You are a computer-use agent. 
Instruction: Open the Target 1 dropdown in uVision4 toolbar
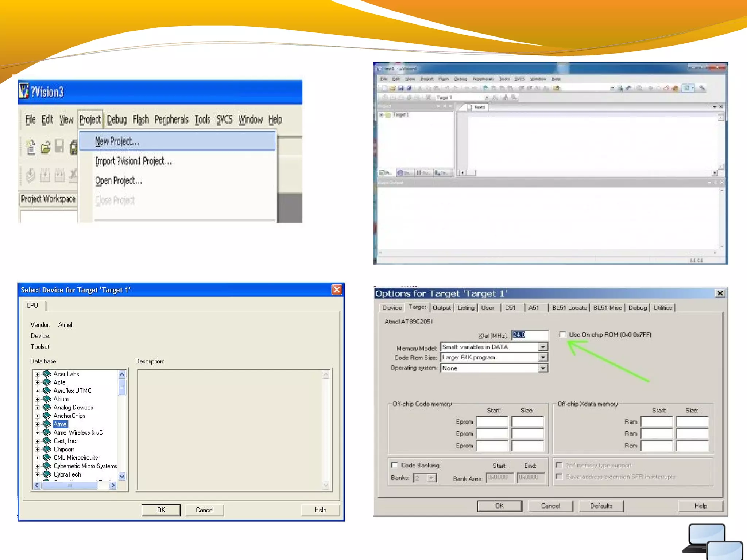486,97
